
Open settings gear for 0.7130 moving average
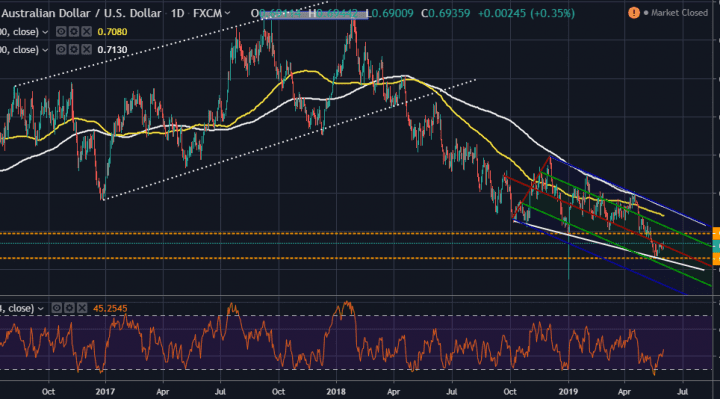[73, 50]
